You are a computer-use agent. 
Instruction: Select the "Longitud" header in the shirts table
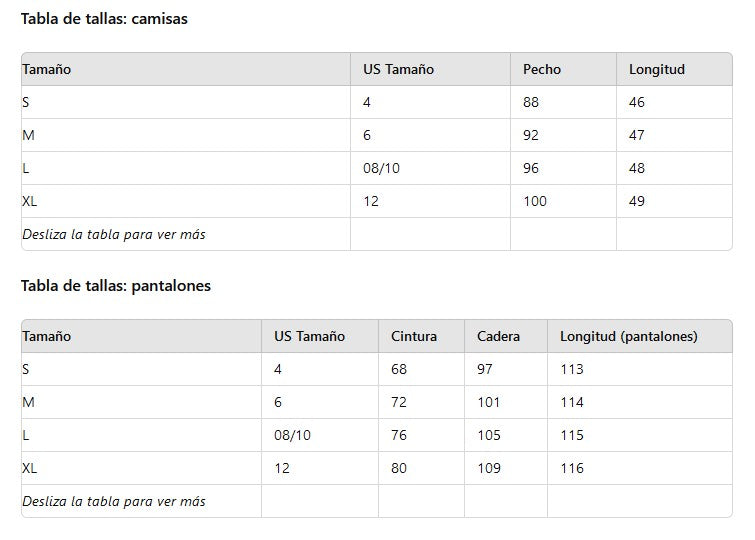click(657, 70)
